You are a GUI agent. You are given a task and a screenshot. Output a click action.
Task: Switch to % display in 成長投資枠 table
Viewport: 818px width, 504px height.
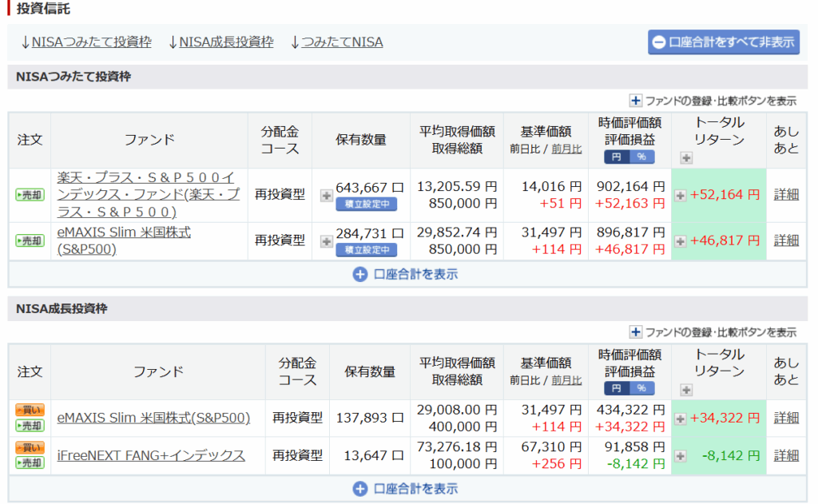[x=641, y=388]
